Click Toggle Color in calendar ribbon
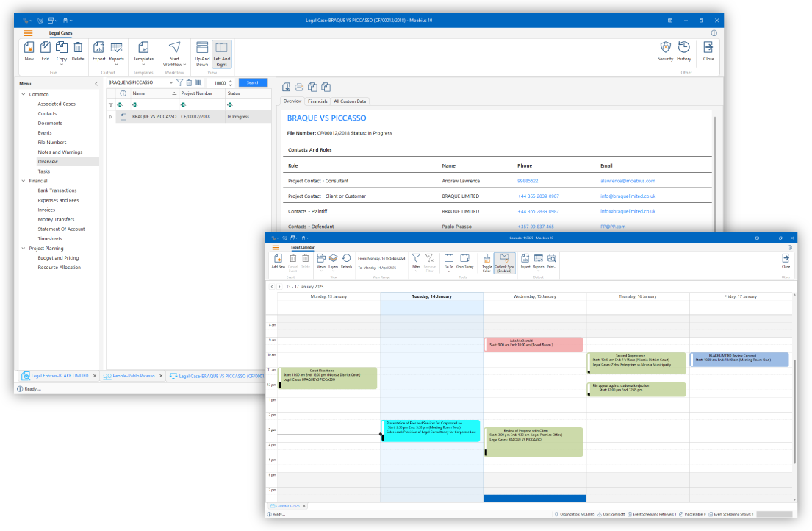The image size is (812, 531). click(x=486, y=262)
